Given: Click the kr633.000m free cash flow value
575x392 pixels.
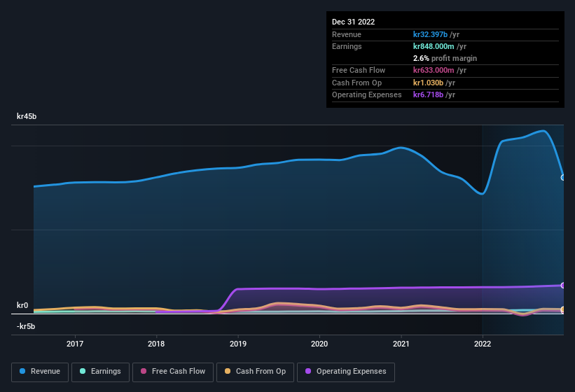Looking at the screenshot, I should [434, 70].
